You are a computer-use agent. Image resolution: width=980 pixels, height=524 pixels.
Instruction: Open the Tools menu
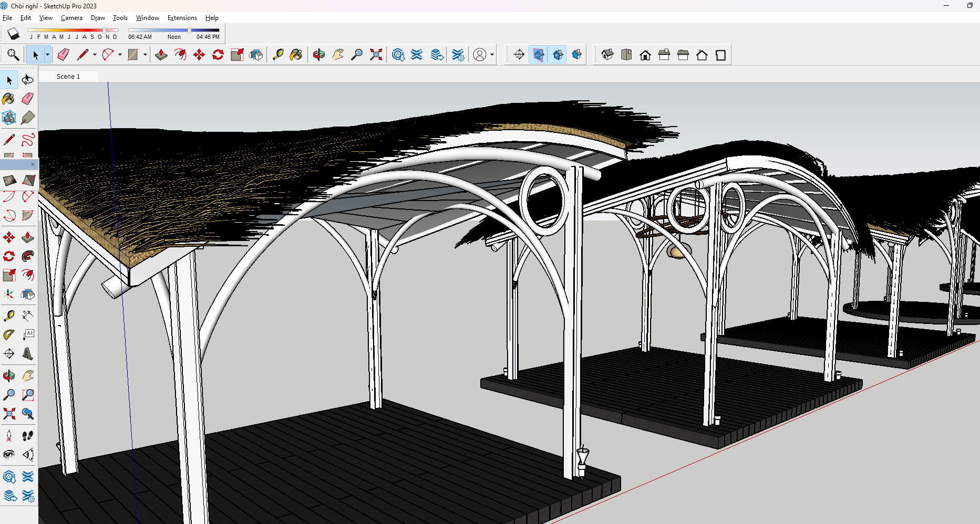[x=120, y=18]
